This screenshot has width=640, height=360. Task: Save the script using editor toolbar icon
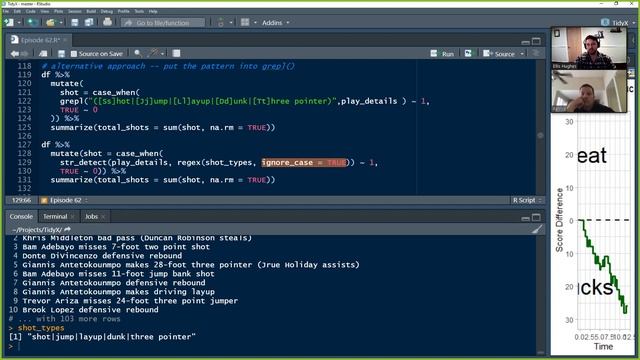click(x=61, y=53)
